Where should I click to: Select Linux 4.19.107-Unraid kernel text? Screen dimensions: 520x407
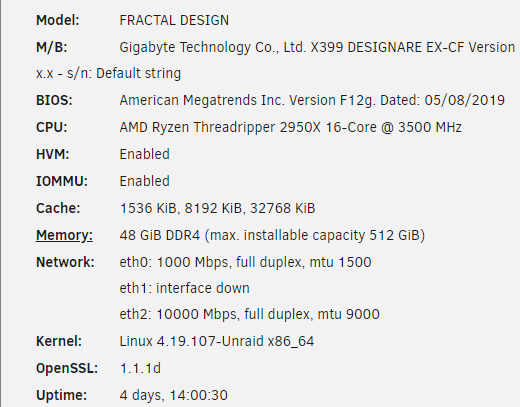tap(217, 341)
